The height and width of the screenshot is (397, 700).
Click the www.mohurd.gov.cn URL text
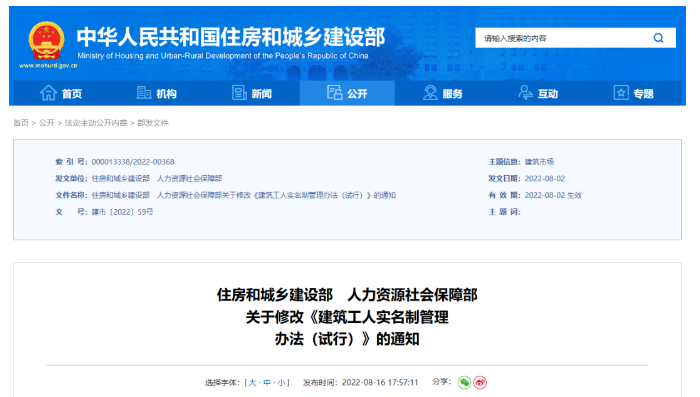coord(48,66)
